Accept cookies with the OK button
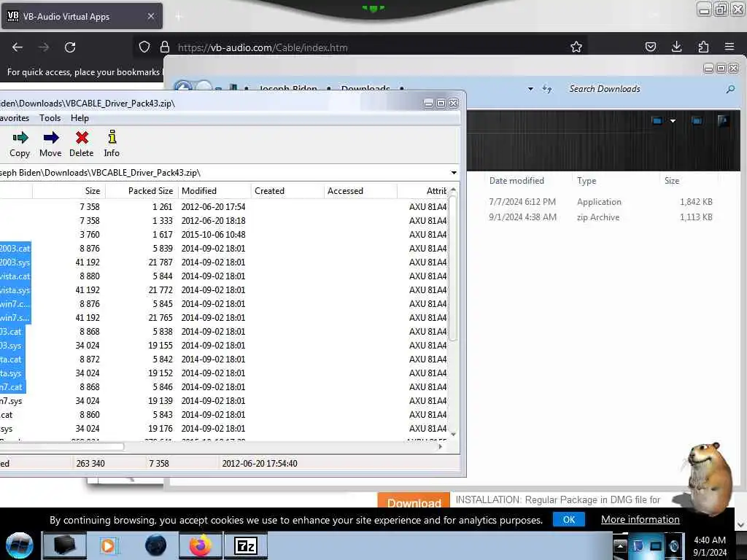 click(x=569, y=519)
